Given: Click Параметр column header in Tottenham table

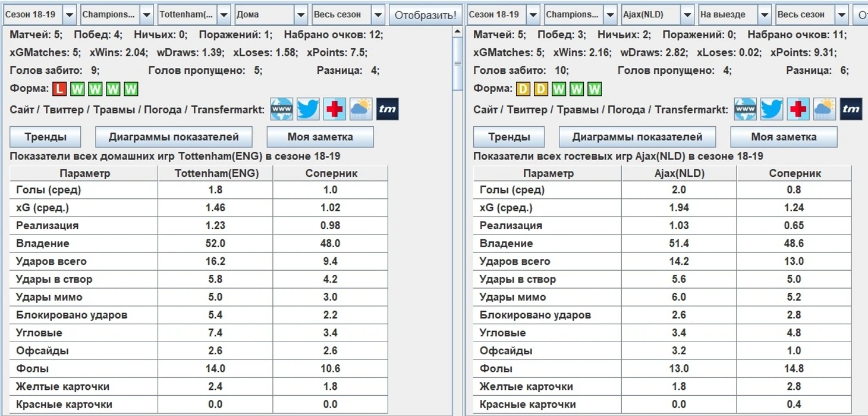Looking at the screenshot, I should click(x=84, y=173).
